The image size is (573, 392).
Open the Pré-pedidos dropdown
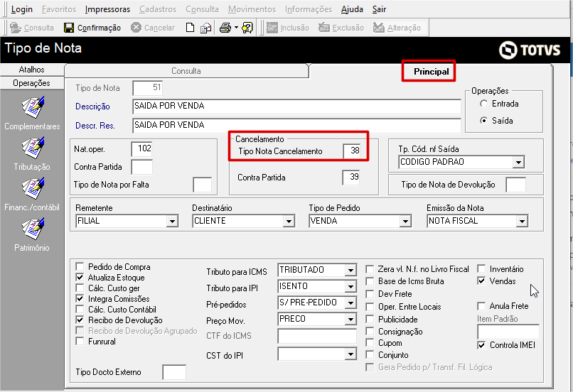pos(350,303)
